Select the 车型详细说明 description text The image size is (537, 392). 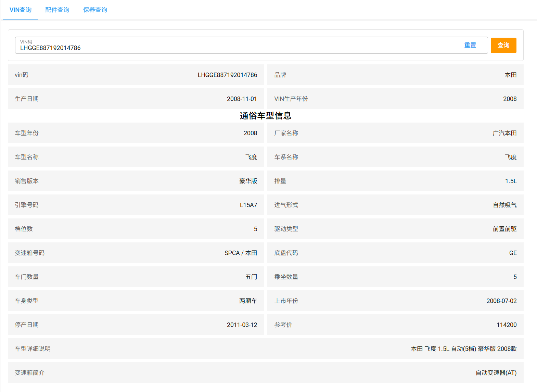(464, 349)
